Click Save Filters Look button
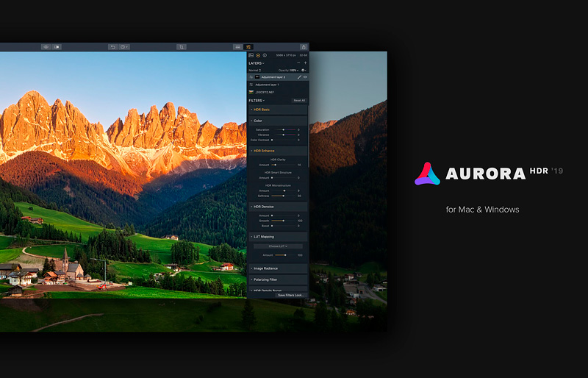 coord(290,295)
